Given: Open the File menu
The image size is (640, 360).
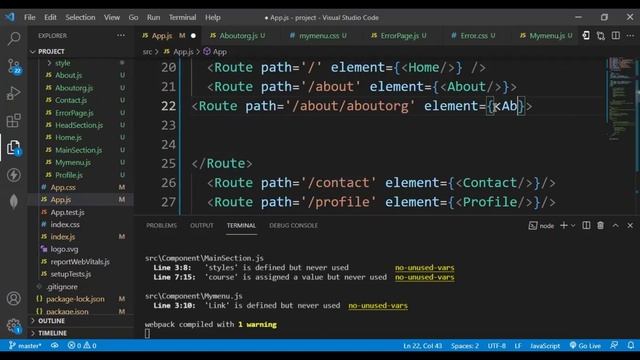Looking at the screenshot, I should coord(29,17).
